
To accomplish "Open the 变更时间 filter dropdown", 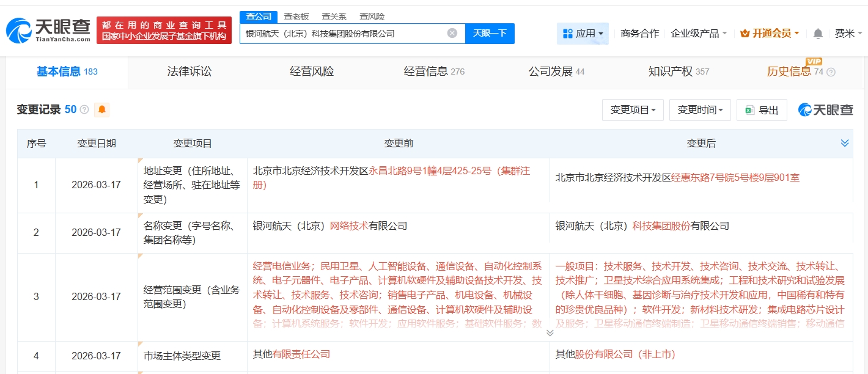I will [700, 110].
